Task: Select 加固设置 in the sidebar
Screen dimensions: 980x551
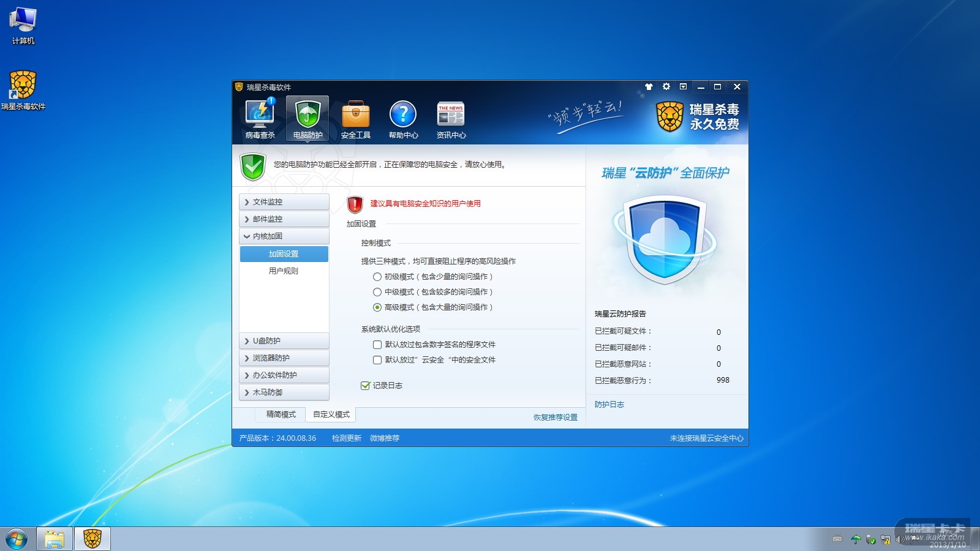Action: pos(284,254)
